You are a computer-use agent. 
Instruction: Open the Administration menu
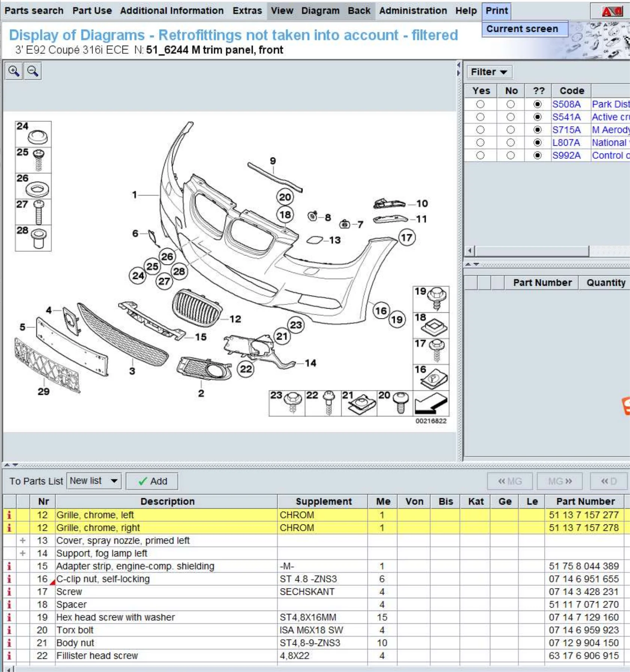[413, 10]
